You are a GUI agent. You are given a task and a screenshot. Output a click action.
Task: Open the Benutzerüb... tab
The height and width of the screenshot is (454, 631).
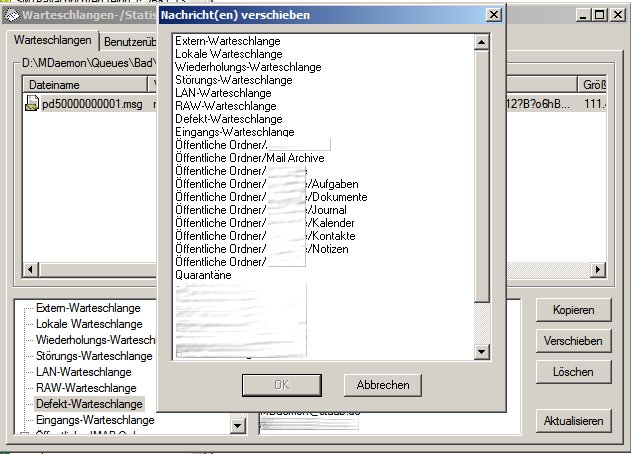click(128, 42)
